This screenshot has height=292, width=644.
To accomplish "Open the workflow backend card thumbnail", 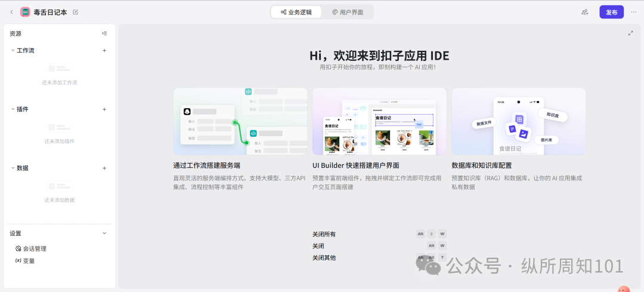I will point(240,121).
